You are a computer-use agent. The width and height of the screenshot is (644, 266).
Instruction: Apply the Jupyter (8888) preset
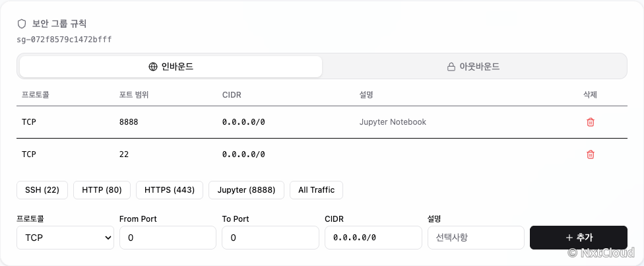246,190
